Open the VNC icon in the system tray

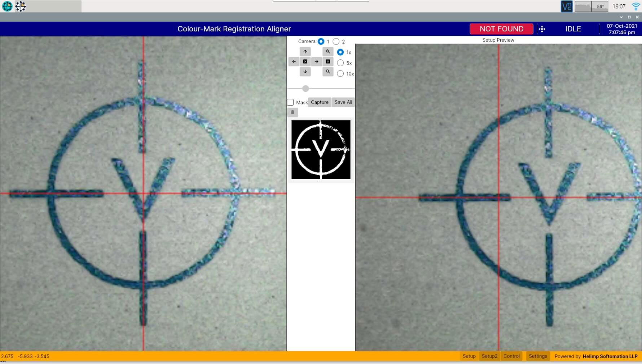[566, 6]
